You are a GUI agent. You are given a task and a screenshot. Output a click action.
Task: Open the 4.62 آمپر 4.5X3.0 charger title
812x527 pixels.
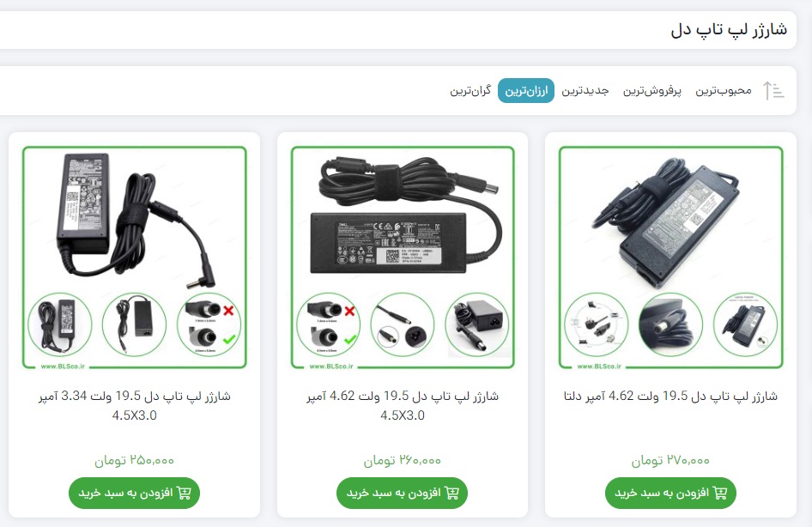(x=403, y=406)
